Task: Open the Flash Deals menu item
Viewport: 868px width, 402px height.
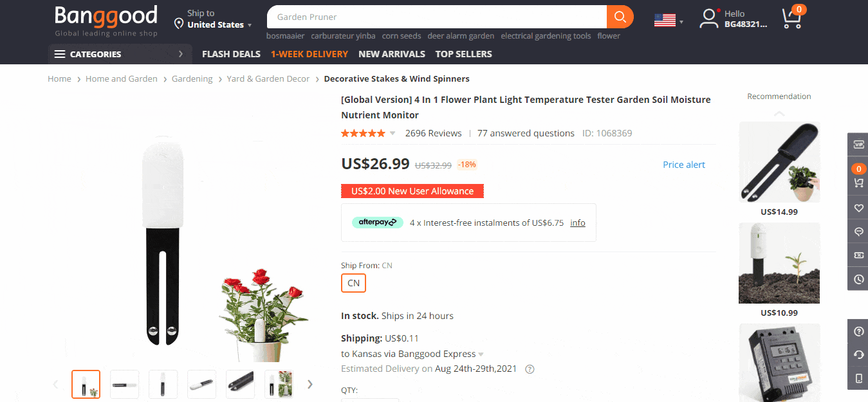Action: 231,54
